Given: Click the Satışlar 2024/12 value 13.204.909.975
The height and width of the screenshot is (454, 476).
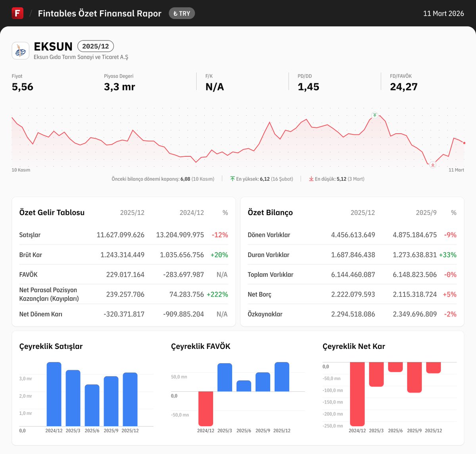Looking at the screenshot, I should pyautogui.click(x=180, y=235).
